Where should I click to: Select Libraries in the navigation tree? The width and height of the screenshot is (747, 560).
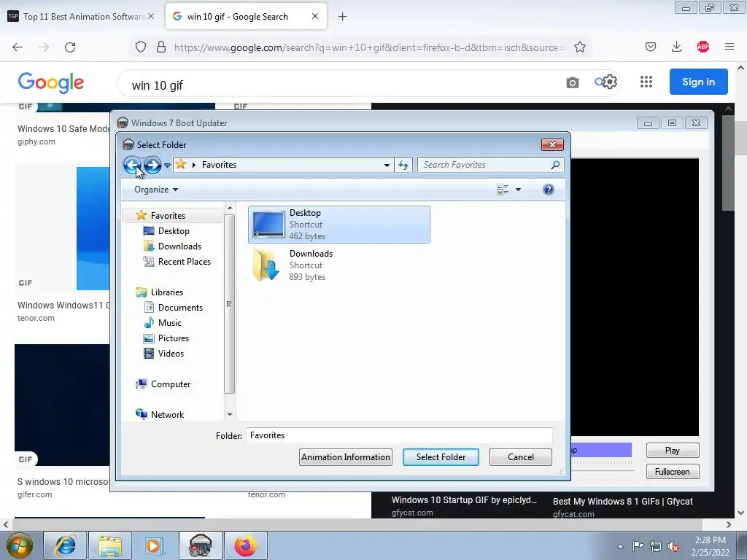(166, 292)
